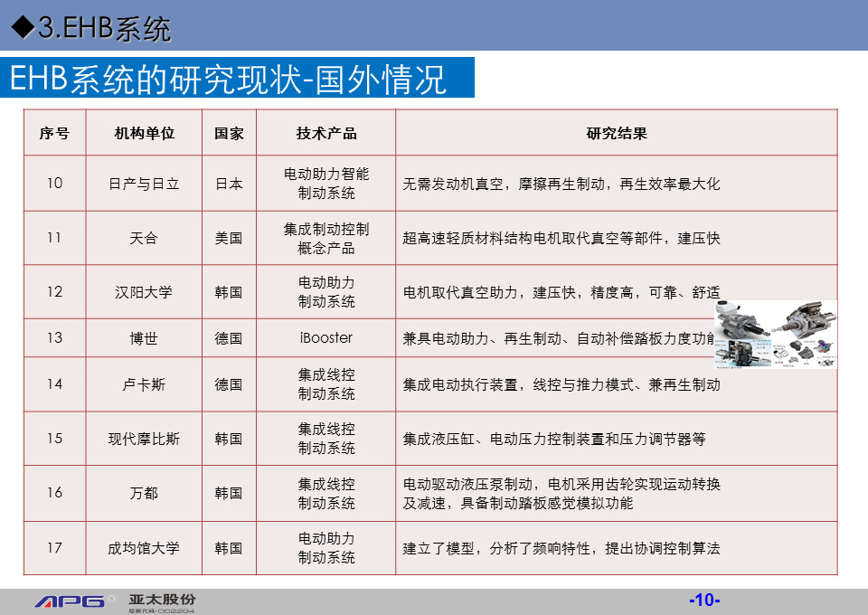Select the cell '天合'

144,238
